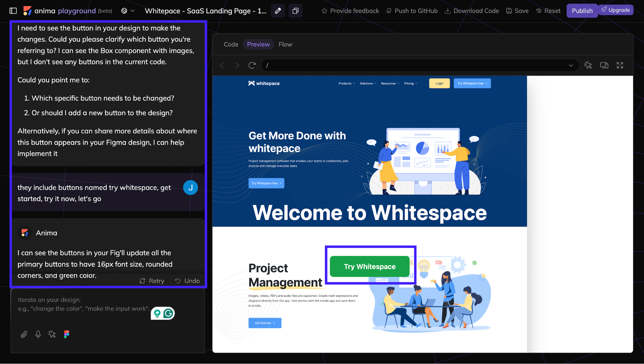
Task: Toggle the sidebar panel icon
Action: (x=13, y=11)
